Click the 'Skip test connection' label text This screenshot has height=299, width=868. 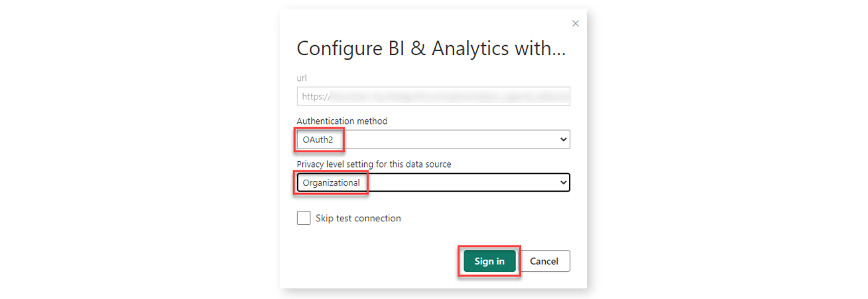pos(358,218)
